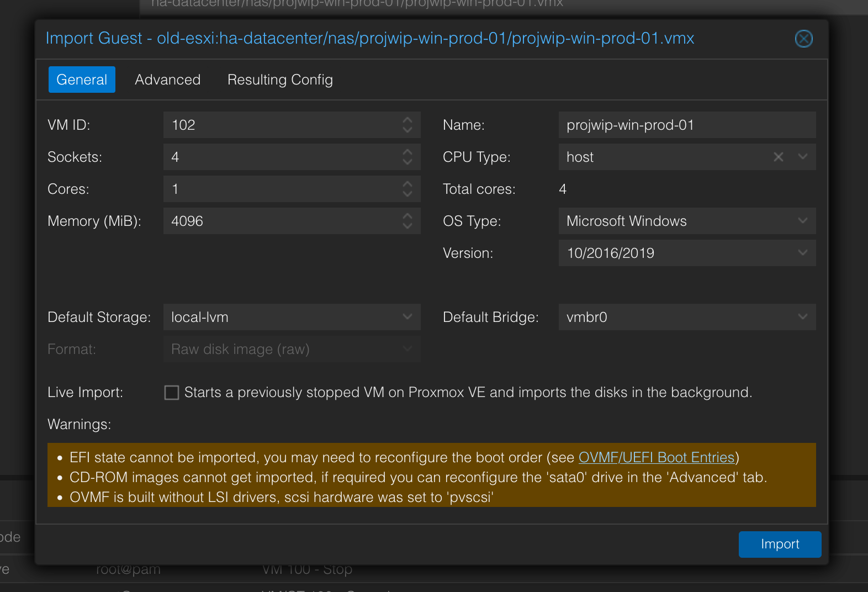Image resolution: width=868 pixels, height=592 pixels.
Task: Edit the Name field projwip-win-prod-01
Action: tap(687, 125)
